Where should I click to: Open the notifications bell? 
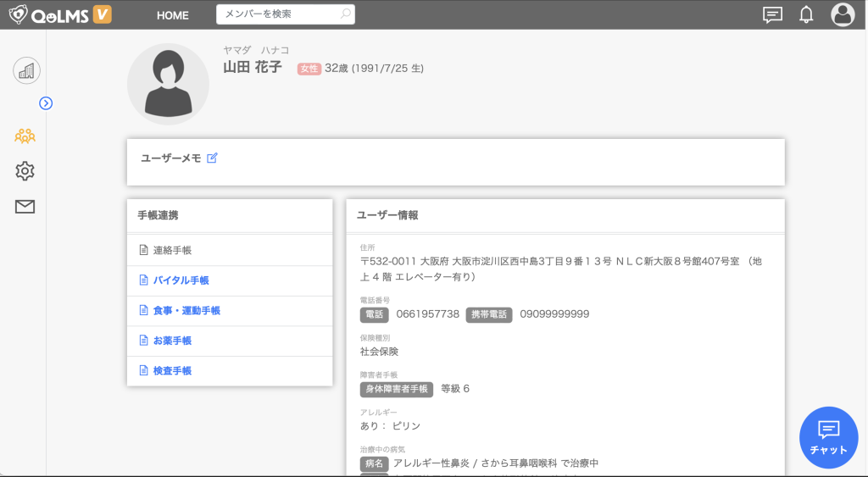point(806,14)
